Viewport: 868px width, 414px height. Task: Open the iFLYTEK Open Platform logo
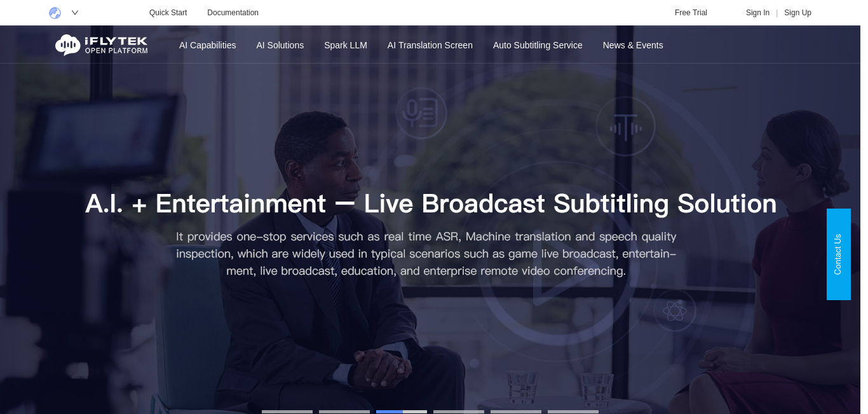[x=102, y=45]
